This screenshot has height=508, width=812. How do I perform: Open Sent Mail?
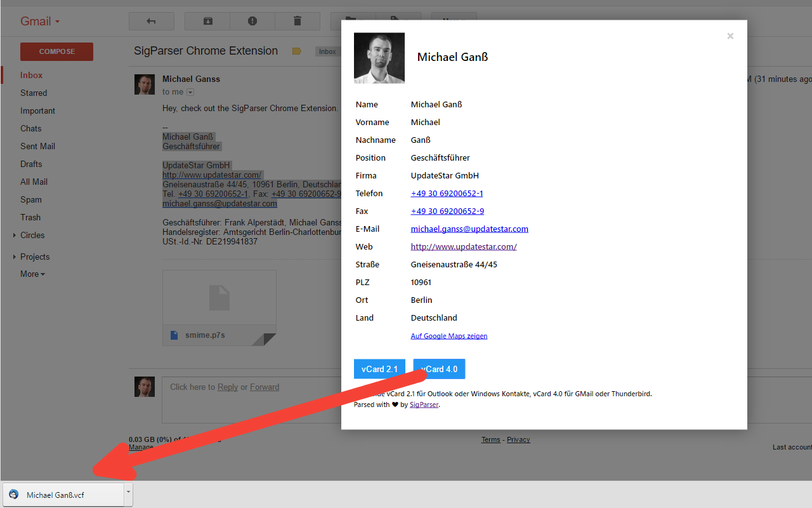click(x=37, y=146)
